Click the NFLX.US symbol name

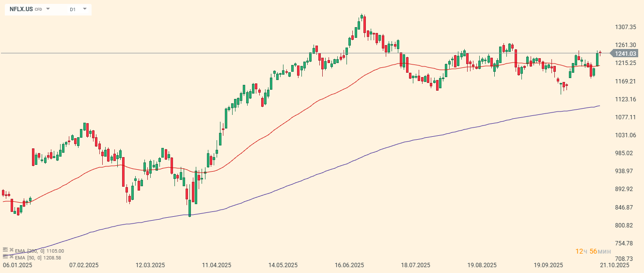coord(21,9)
